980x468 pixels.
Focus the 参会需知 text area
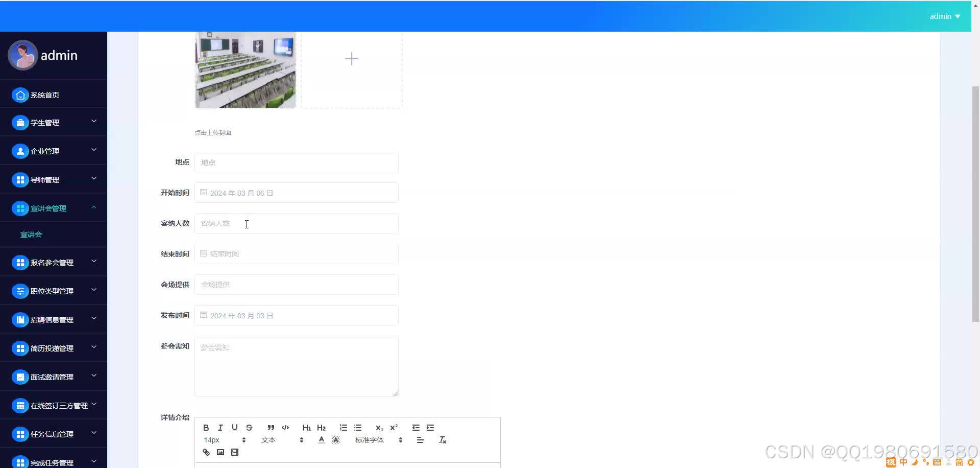297,366
